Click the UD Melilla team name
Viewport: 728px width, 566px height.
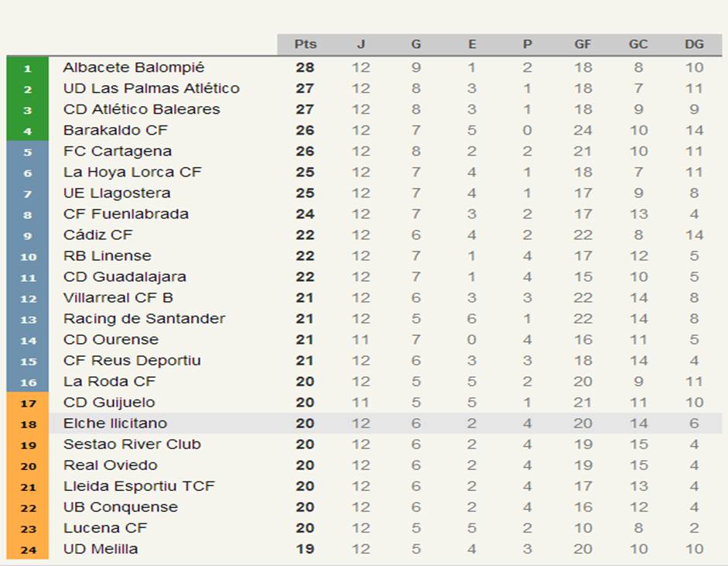click(101, 549)
